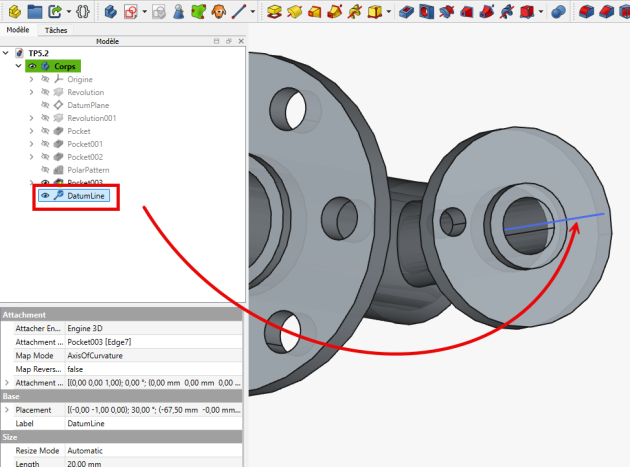Show the Revolution feature via eye icon

(x=45, y=92)
